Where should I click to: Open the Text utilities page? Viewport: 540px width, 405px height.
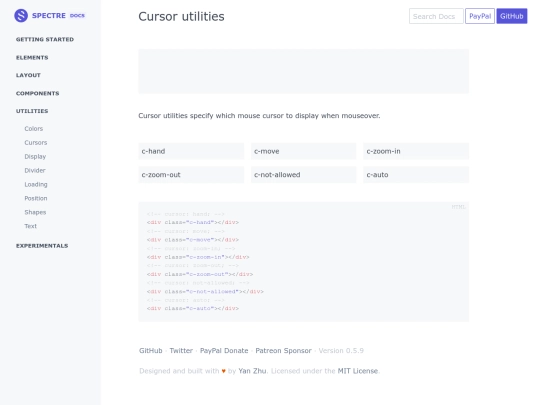30,226
